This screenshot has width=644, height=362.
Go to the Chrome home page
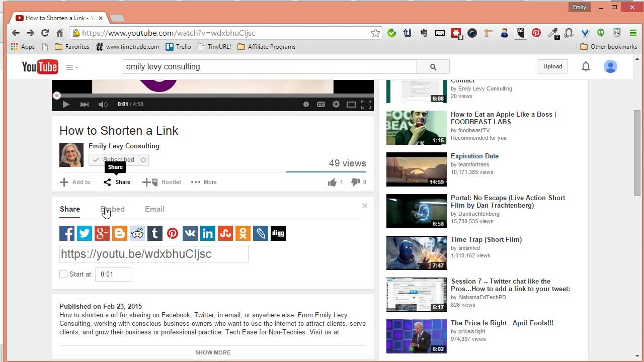[x=59, y=33]
